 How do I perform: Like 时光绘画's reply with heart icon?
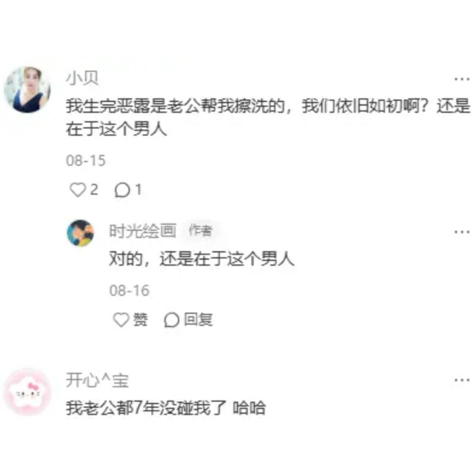coord(121,320)
